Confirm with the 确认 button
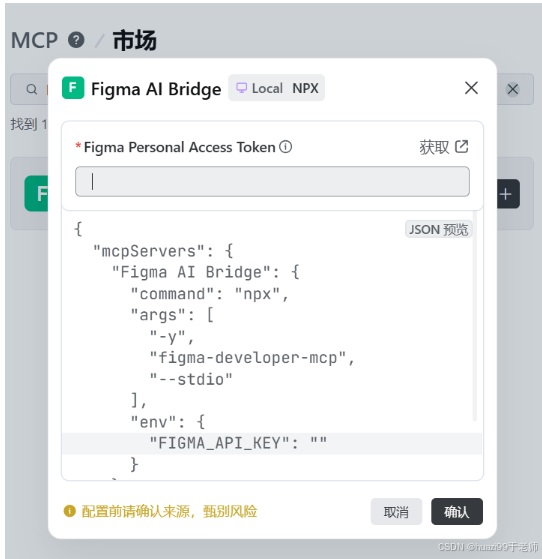 pos(457,512)
